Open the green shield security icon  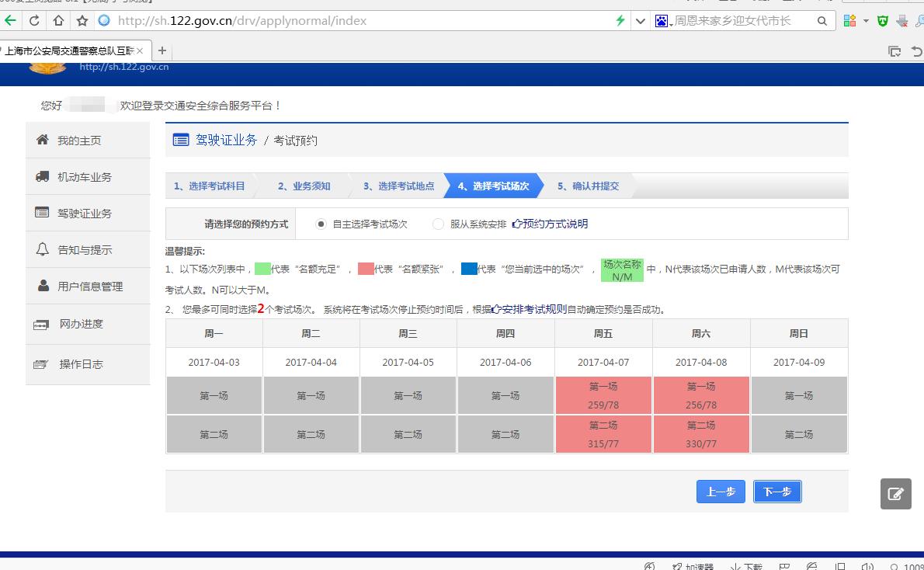pos(882,21)
